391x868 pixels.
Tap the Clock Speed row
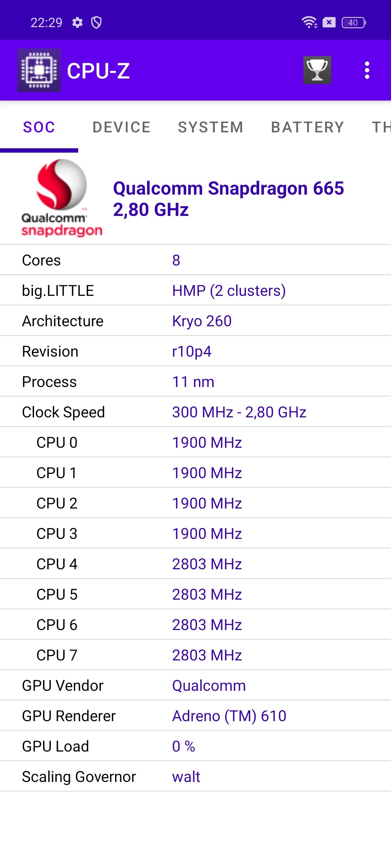[x=195, y=412]
